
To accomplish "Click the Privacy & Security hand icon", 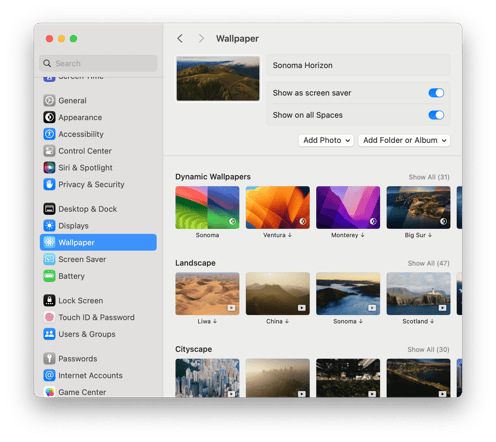I will coord(49,184).
